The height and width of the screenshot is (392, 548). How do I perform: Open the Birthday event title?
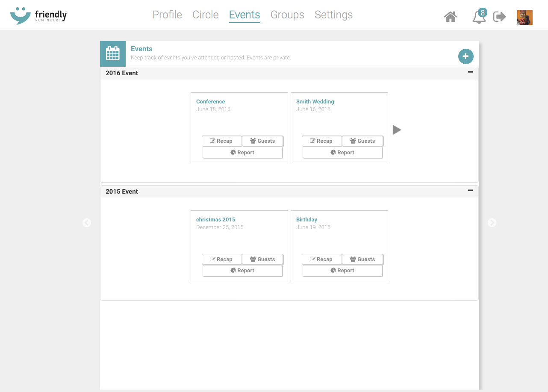tap(306, 220)
